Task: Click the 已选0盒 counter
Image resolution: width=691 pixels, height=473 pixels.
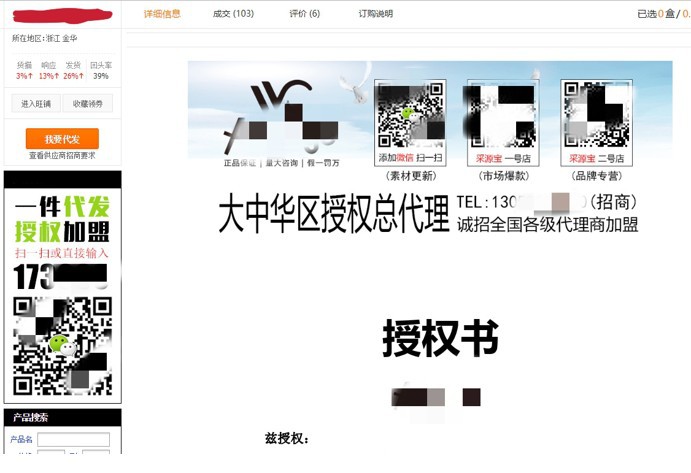Action: coord(656,14)
